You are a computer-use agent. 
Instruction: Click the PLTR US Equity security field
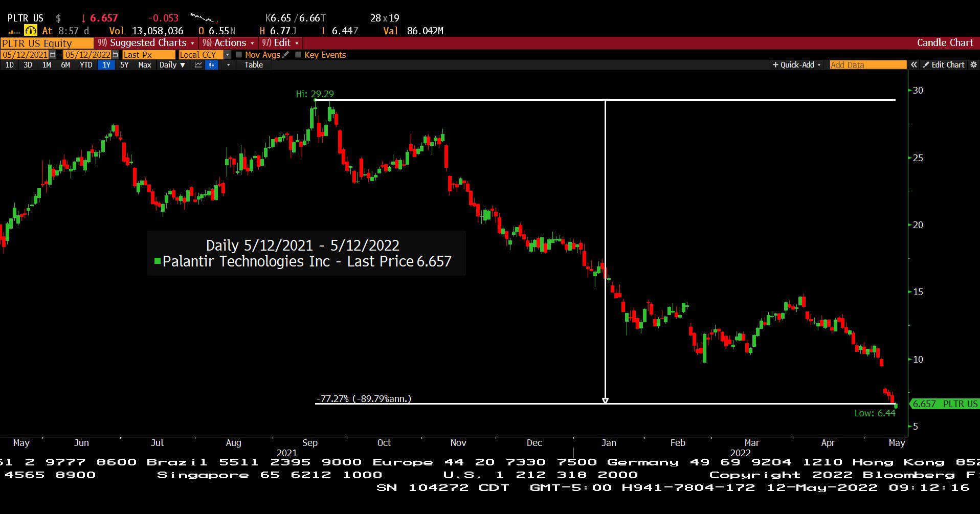pyautogui.click(x=47, y=43)
